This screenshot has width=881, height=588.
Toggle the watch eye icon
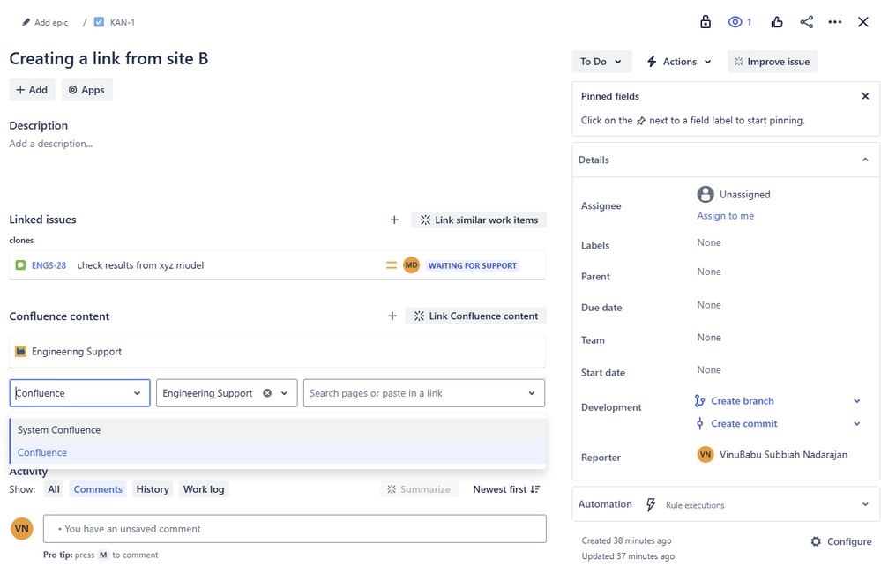(x=735, y=22)
